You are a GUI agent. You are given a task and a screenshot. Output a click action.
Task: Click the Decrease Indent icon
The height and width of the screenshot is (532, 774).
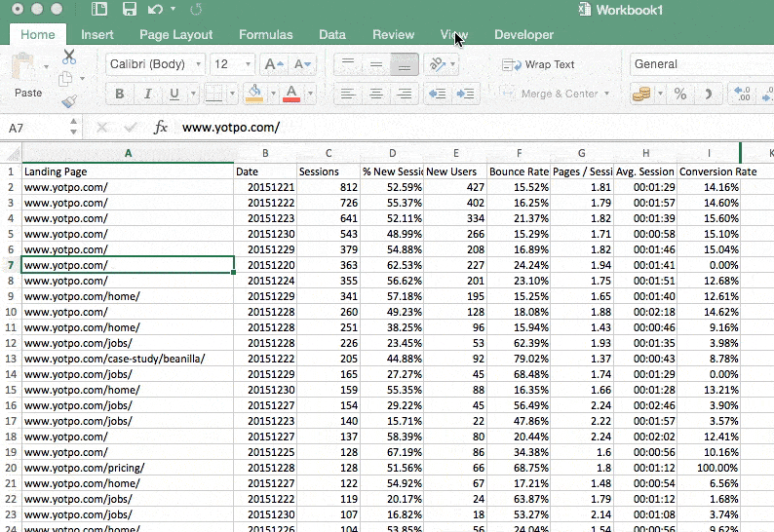pyautogui.click(x=438, y=94)
